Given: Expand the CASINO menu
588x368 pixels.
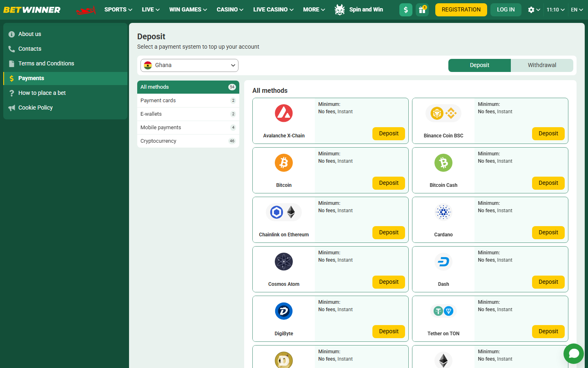Looking at the screenshot, I should 230,9.
